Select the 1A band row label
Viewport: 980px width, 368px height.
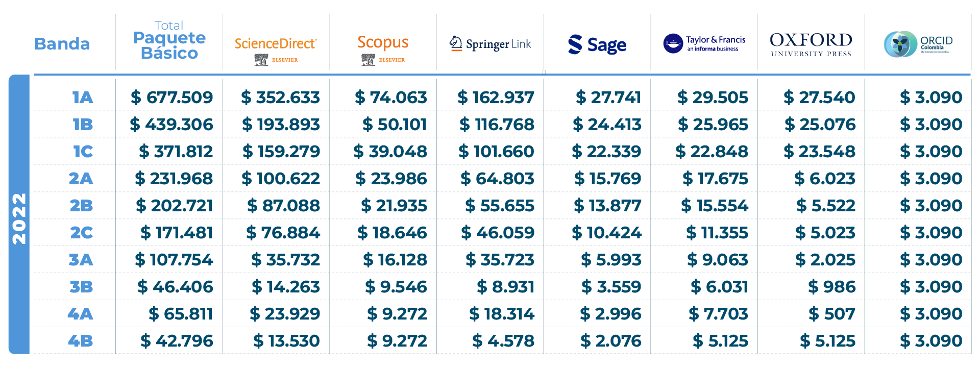[x=82, y=97]
